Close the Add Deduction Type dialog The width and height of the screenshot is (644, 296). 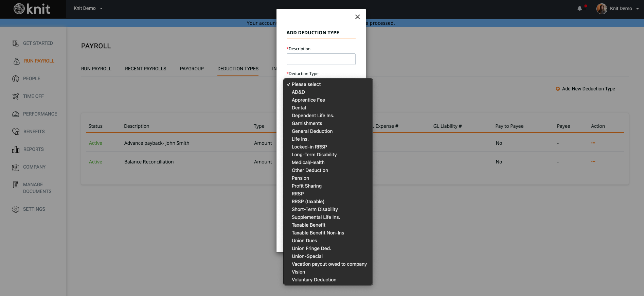(x=357, y=17)
